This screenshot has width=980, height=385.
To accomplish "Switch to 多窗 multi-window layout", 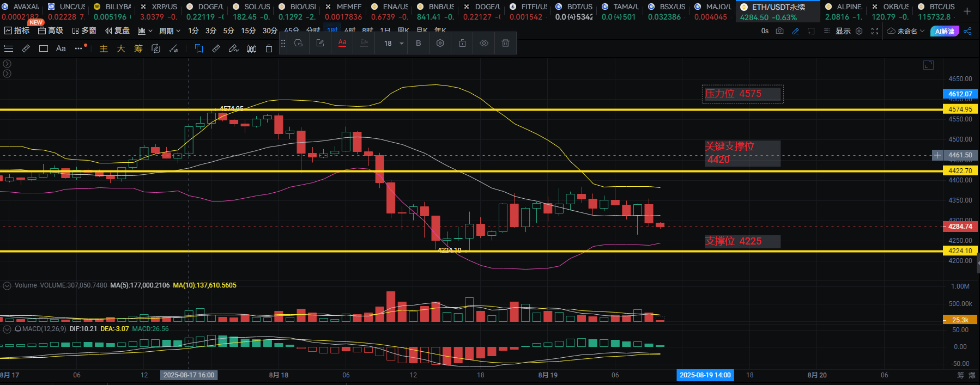I will 84,31.
